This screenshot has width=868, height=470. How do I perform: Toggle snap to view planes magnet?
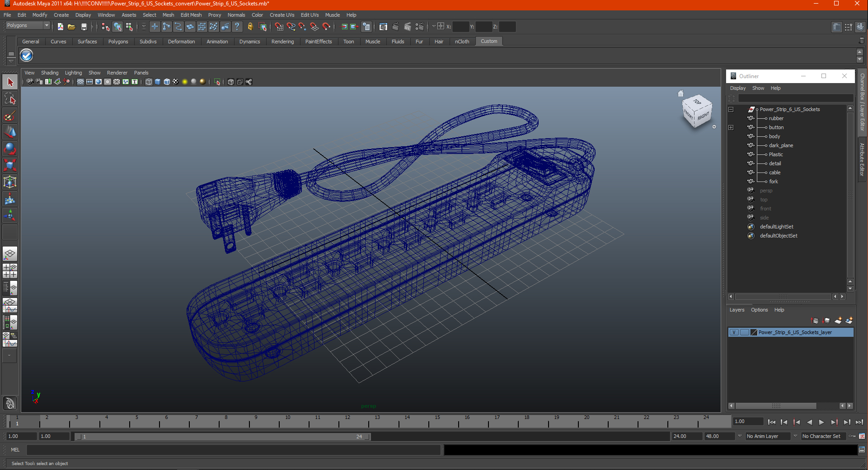tap(314, 27)
